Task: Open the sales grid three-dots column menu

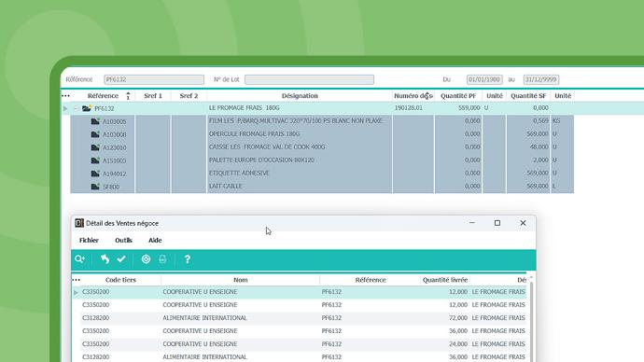Action: (x=77, y=280)
